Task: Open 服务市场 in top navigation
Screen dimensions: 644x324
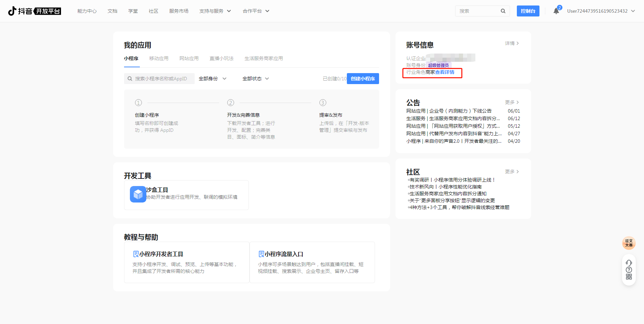Action: pos(179,11)
